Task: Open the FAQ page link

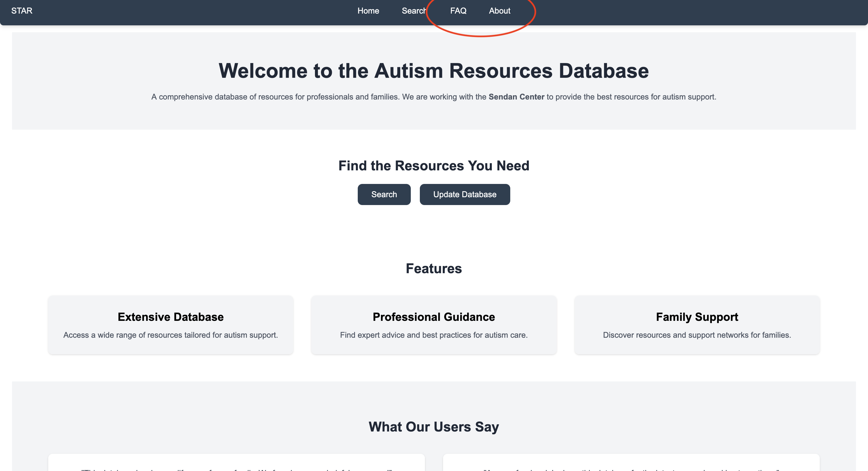Action: (458, 11)
